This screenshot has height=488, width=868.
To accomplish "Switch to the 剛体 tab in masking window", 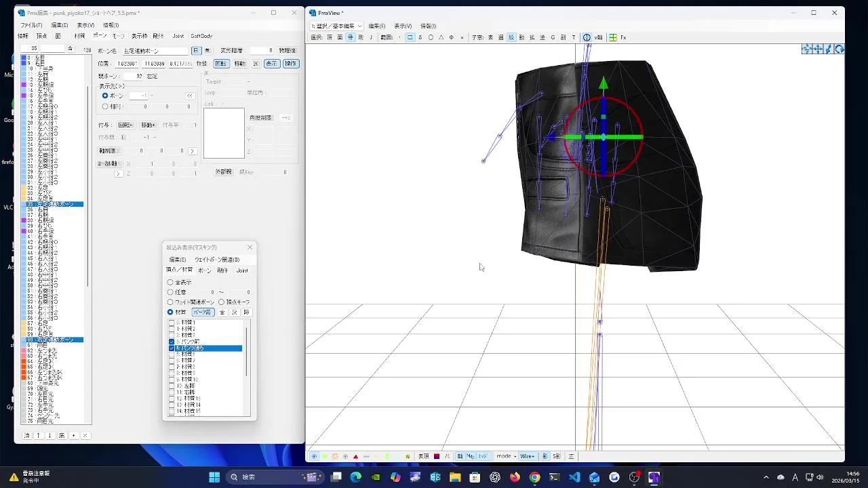I will click(x=222, y=270).
